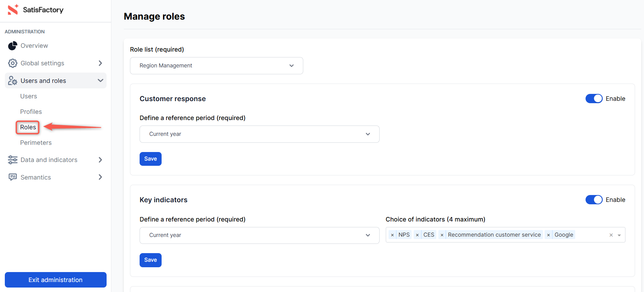Screen dimensions: 644x292
Task: Go to the Perimeters submenu item
Action: coord(36,143)
